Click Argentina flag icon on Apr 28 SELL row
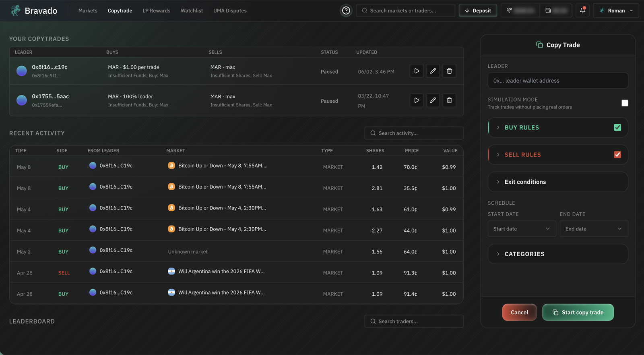644x355 pixels. [x=171, y=271]
